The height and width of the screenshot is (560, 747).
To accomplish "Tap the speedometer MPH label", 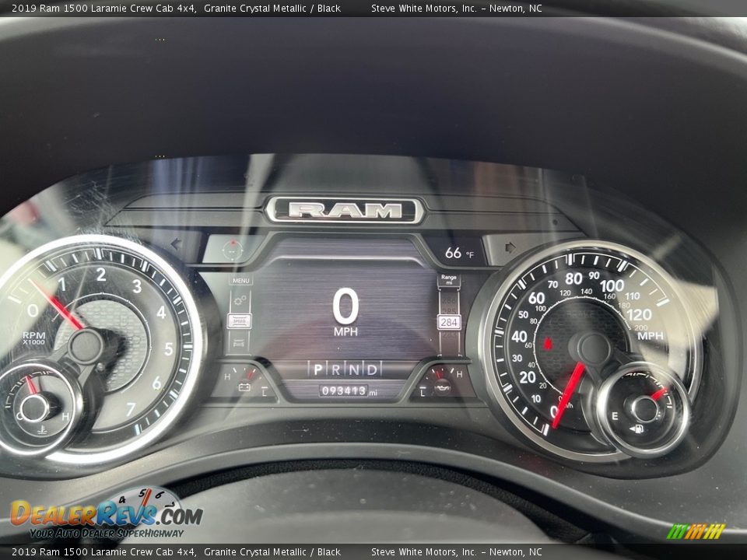I will coord(651,336).
